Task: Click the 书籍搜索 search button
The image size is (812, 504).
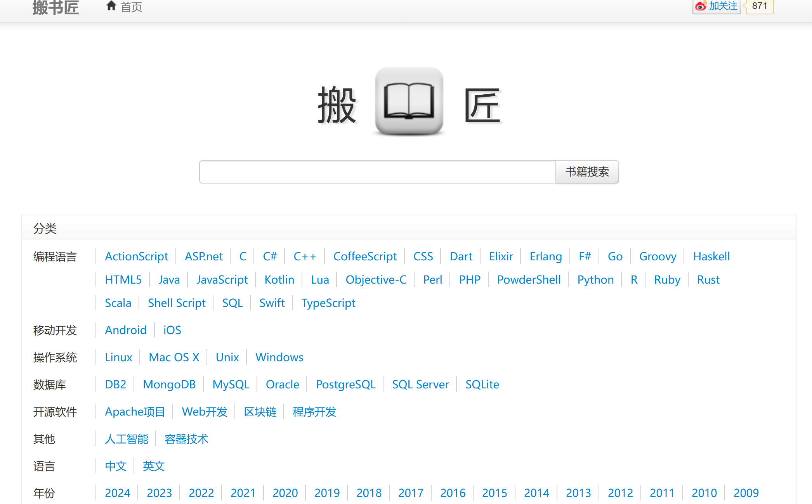Action: pyautogui.click(x=587, y=172)
